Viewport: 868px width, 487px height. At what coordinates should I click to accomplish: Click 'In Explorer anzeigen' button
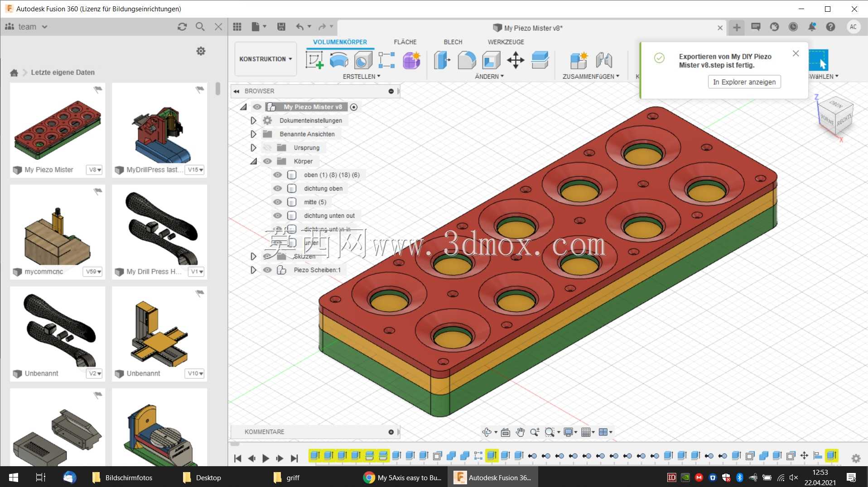pos(744,82)
